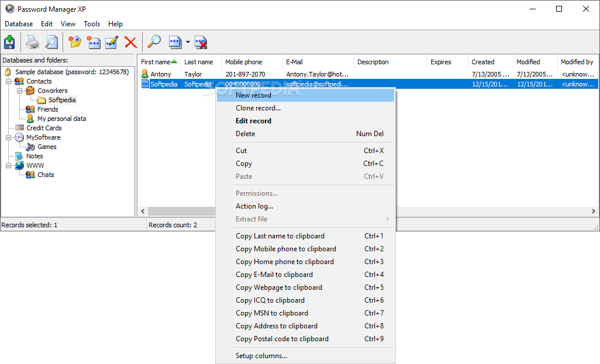Click the Clear clipboard toolbar icon
This screenshot has width=600, height=364.
(x=201, y=42)
